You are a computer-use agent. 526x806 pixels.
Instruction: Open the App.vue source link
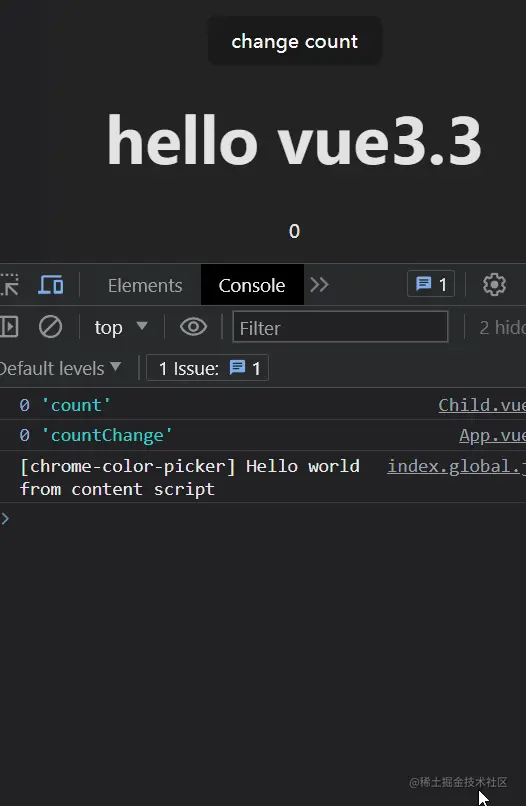coord(492,435)
